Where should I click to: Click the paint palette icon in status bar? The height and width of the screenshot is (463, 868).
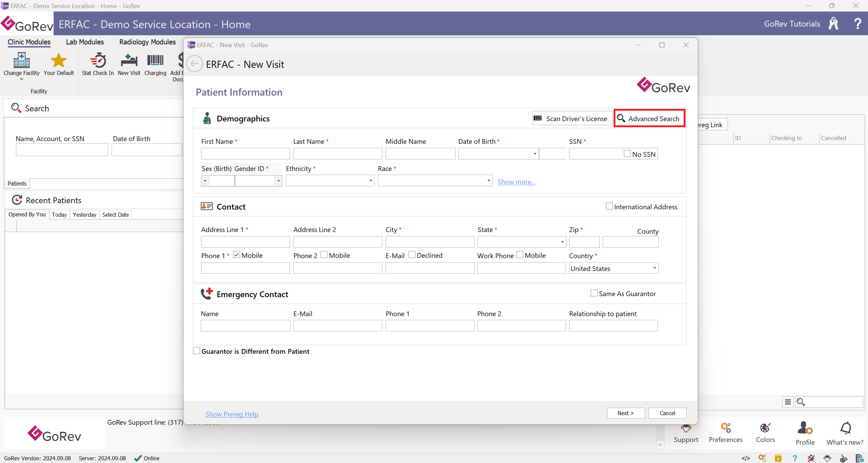844,458
